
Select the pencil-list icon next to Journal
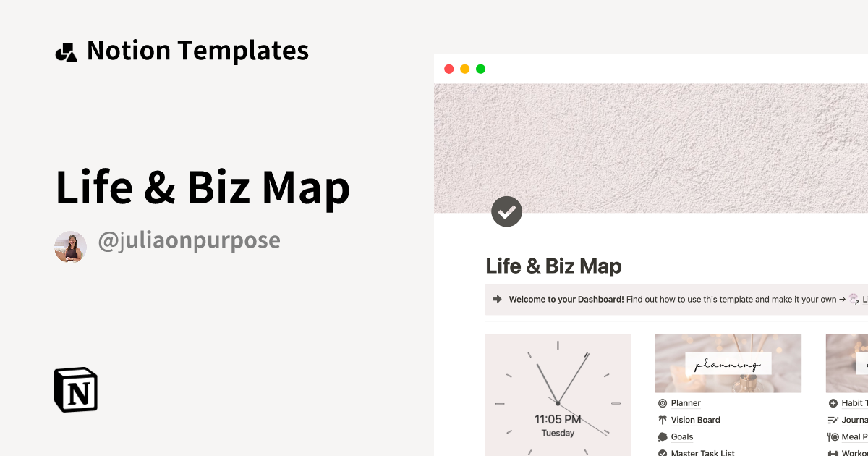(x=832, y=420)
